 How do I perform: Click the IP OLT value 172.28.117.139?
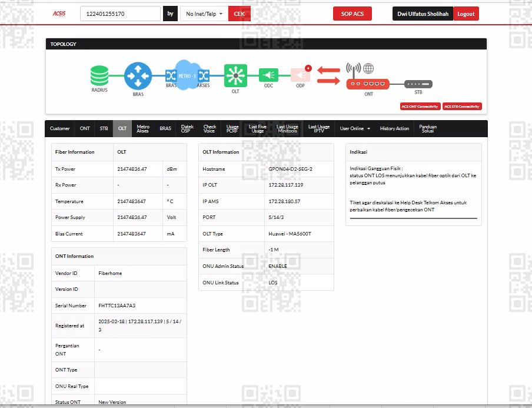[285, 185]
